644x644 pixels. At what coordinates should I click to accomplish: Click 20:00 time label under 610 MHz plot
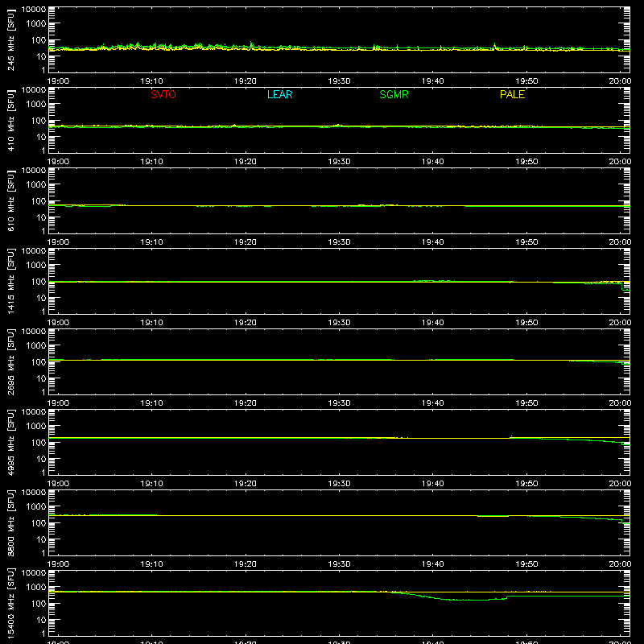(620, 242)
